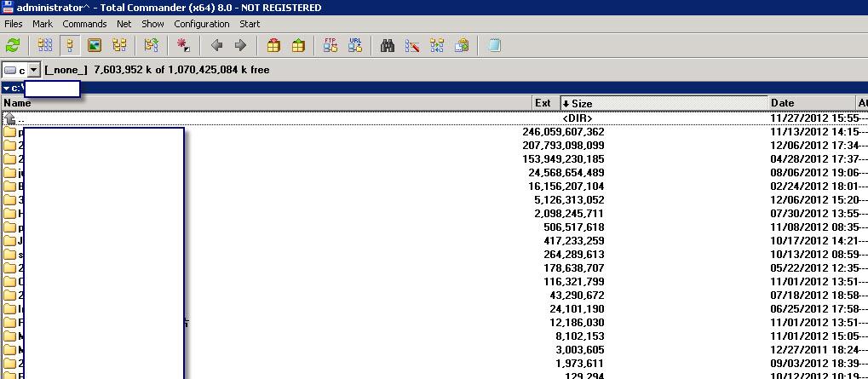Click folder icon in the 207,793,098,099 row
The height and width of the screenshot is (379, 868).
[9, 146]
